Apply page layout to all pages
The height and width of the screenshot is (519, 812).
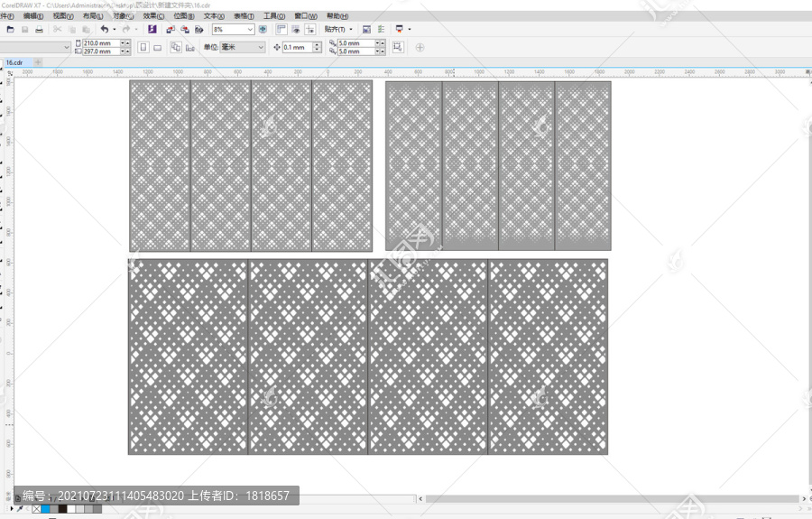[176, 47]
